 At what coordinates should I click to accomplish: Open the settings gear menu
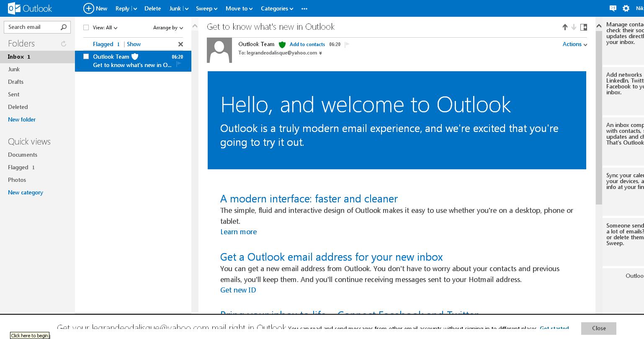click(626, 8)
